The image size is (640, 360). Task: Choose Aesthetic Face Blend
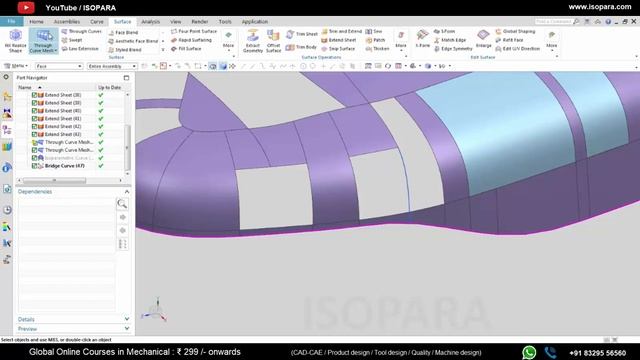pos(133,41)
